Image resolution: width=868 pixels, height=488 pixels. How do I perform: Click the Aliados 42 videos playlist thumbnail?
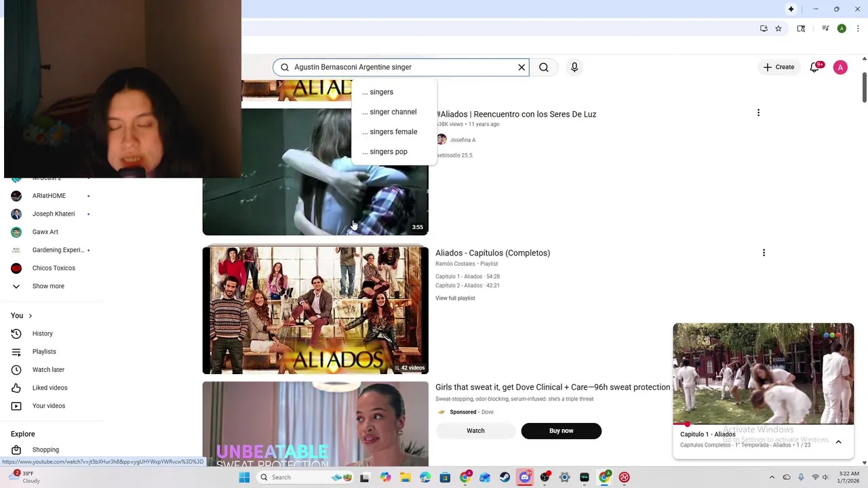315,310
